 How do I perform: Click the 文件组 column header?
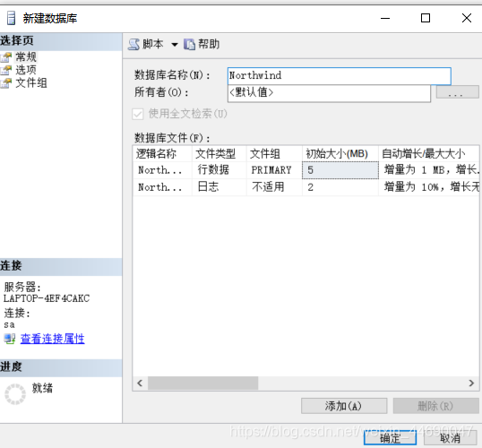[x=274, y=154]
